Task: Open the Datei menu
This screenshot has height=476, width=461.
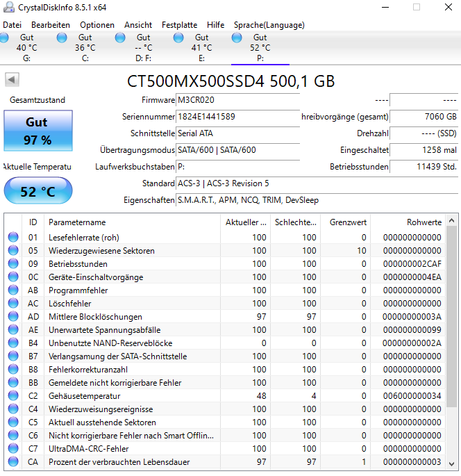Action: [x=12, y=25]
